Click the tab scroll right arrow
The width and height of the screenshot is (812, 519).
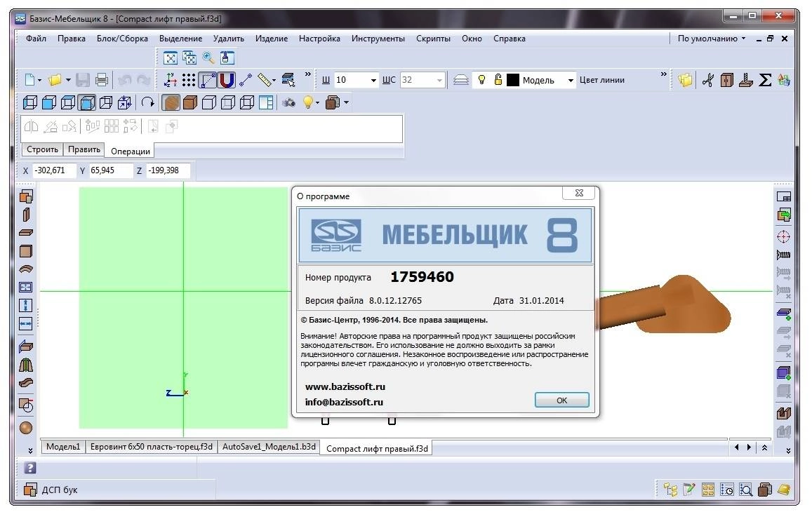point(749,447)
